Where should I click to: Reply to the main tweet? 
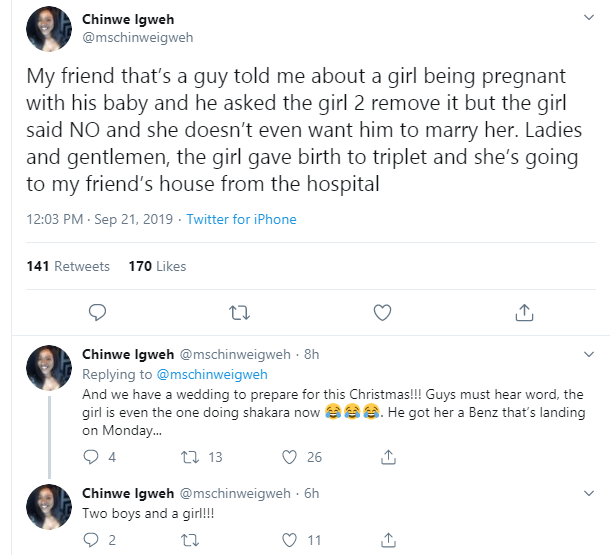97,313
